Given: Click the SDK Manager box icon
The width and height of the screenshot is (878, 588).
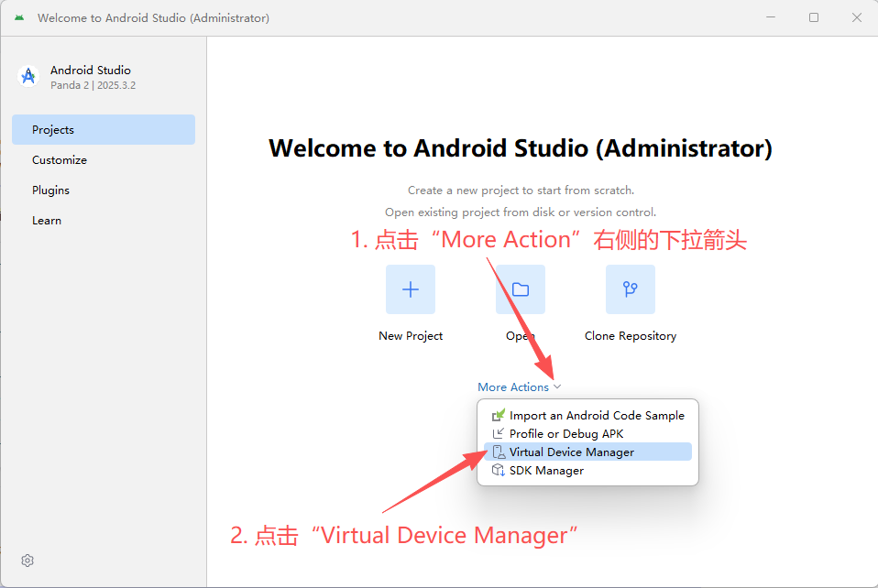Looking at the screenshot, I should point(499,471).
